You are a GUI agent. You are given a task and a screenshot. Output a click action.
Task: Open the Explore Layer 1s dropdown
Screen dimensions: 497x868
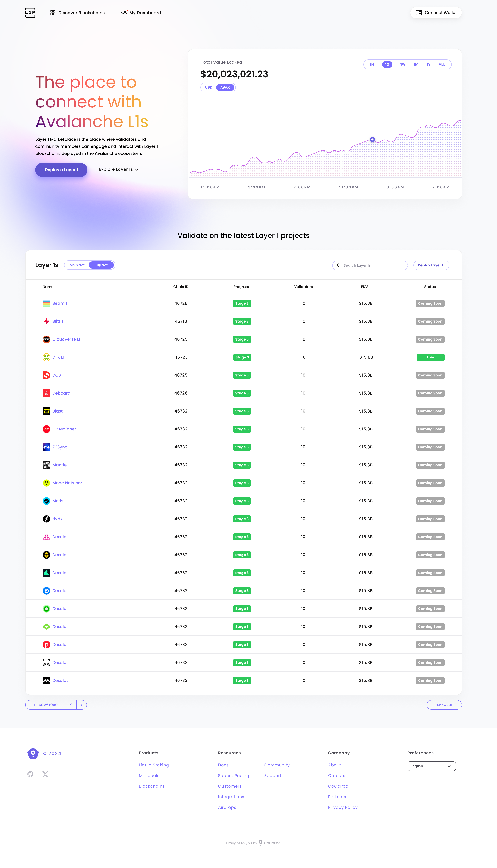[118, 169]
